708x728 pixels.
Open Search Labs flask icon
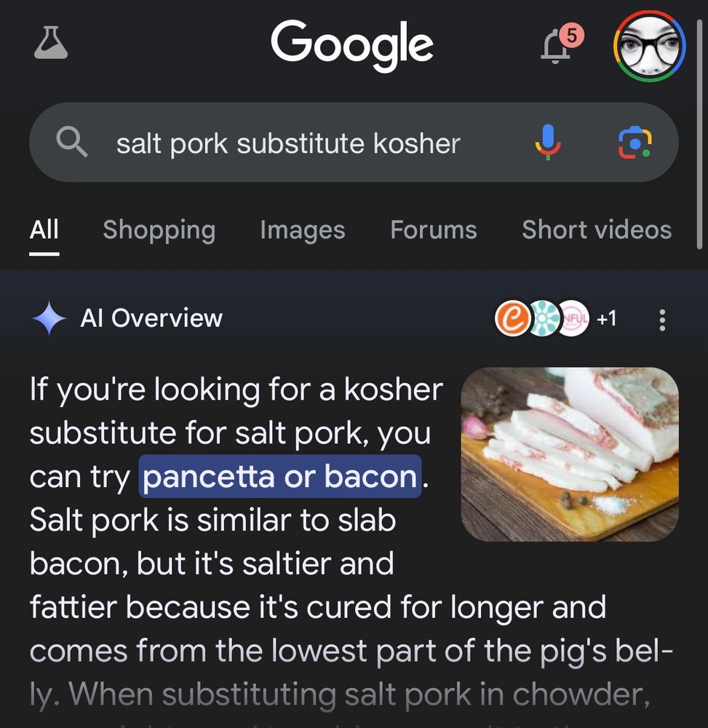point(51,43)
